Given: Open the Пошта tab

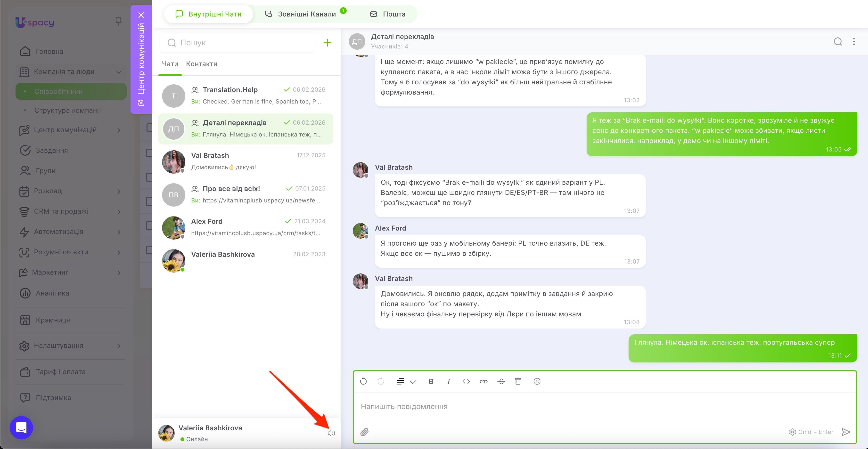Looking at the screenshot, I should (387, 14).
